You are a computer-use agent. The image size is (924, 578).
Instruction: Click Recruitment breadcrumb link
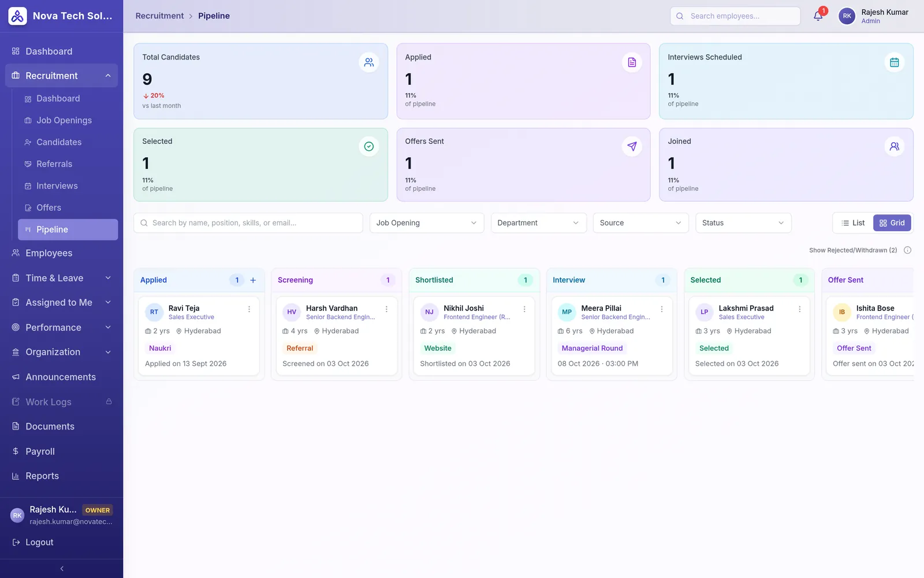pos(159,16)
